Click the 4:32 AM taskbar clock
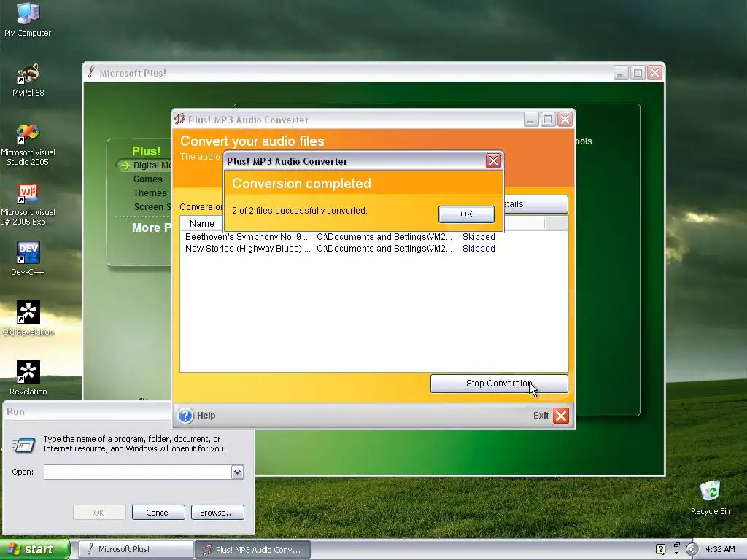 [x=720, y=549]
